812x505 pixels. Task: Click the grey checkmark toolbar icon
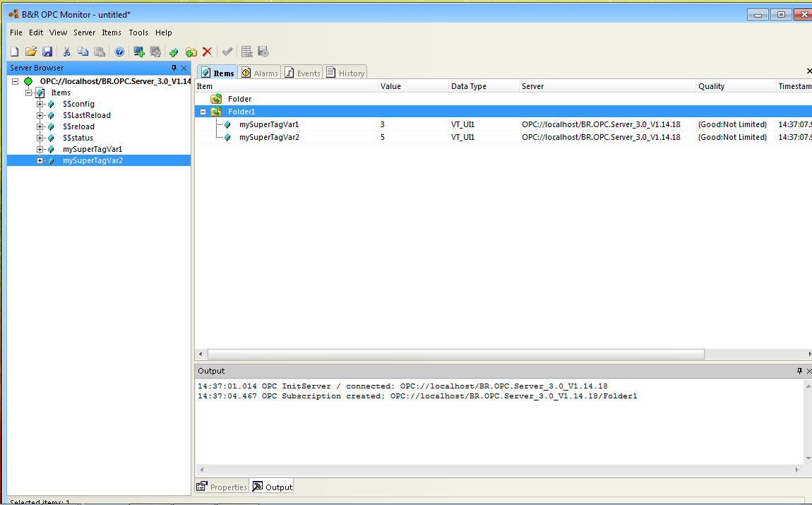[227, 52]
